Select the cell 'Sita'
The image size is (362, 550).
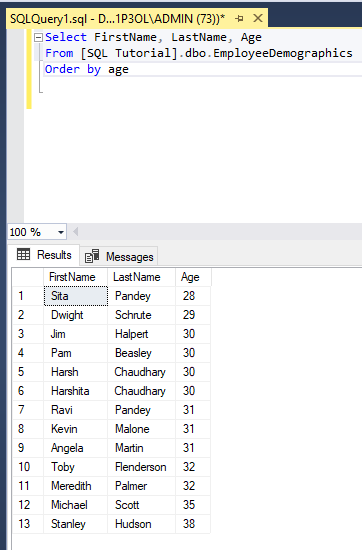point(76,296)
